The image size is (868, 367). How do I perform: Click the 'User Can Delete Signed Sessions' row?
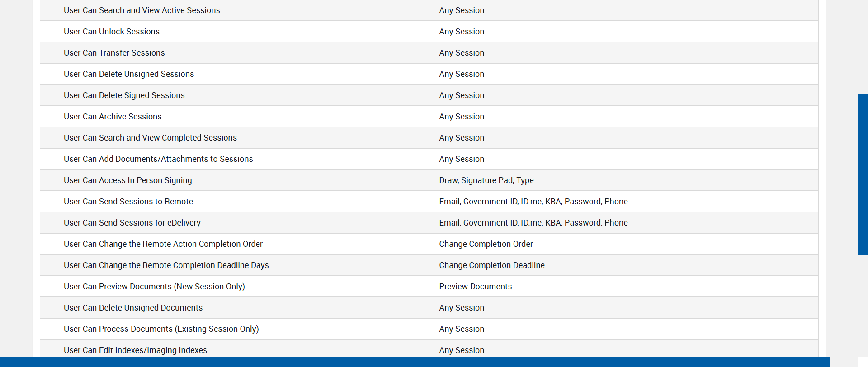124,95
